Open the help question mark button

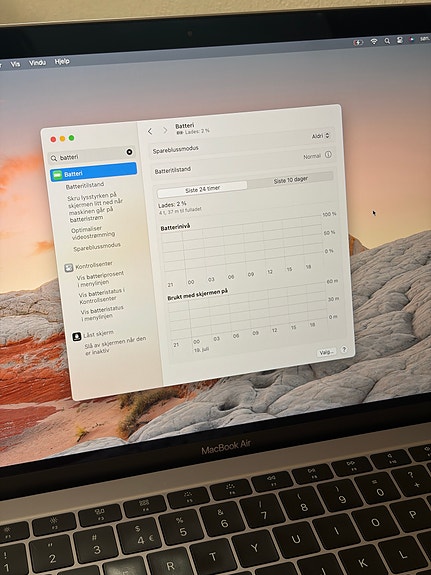(x=344, y=349)
